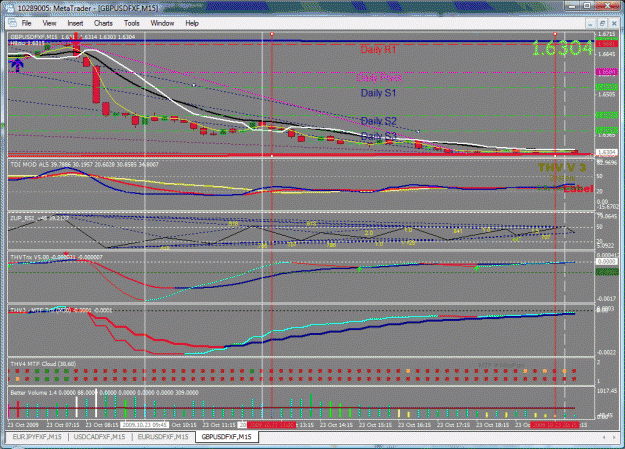Grab the first red vertical line's top handle
This screenshot has width=625, height=449.
(x=272, y=34)
